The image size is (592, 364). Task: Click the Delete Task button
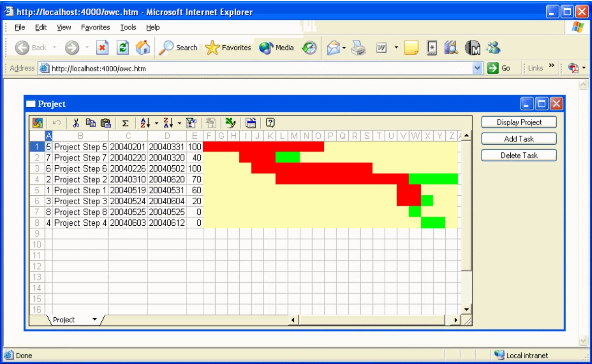519,155
